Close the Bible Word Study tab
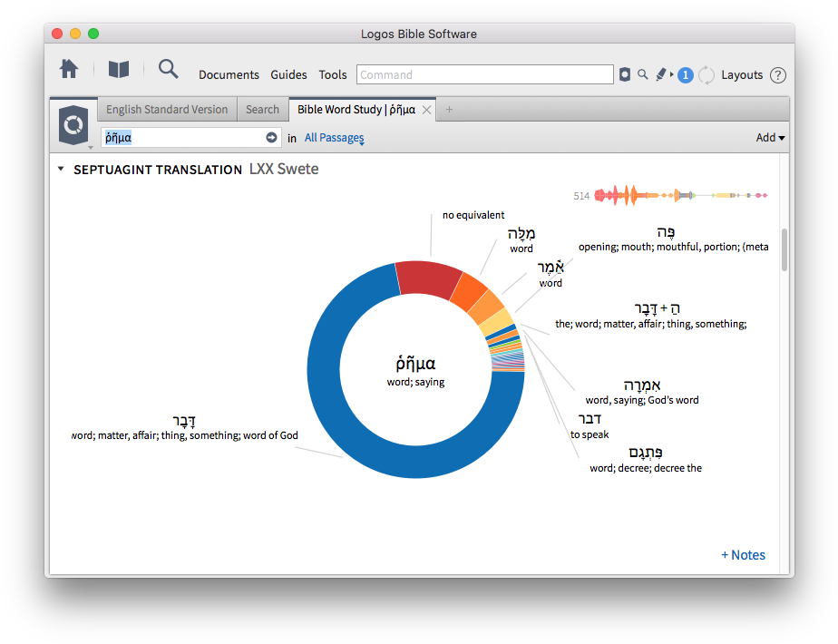 click(426, 110)
